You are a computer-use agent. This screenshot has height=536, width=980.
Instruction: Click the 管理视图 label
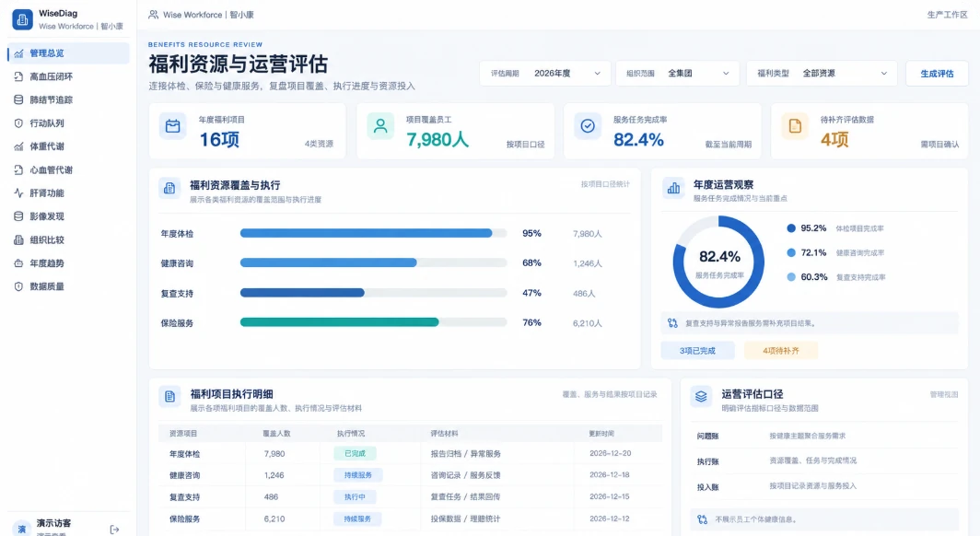point(944,395)
